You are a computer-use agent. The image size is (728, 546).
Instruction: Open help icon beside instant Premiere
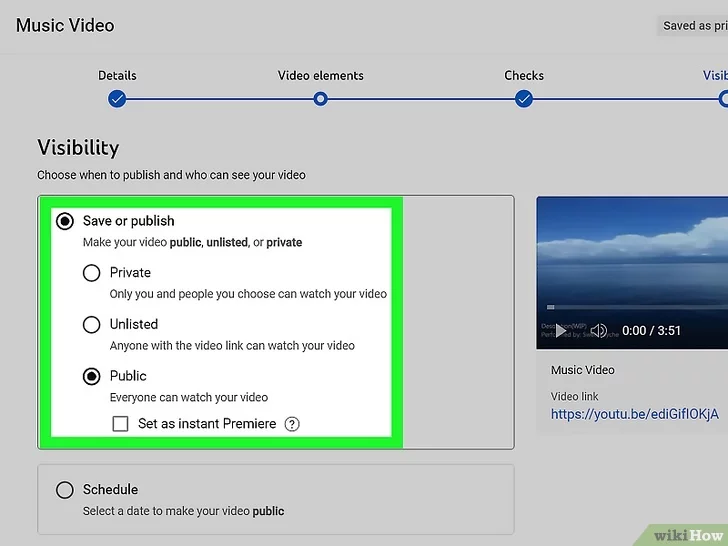pos(292,424)
